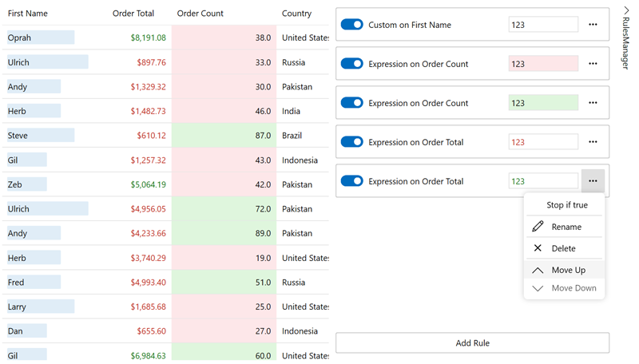Click the $4,993.40 order total cell
Viewport: 639px width, 364px height.
click(x=139, y=282)
